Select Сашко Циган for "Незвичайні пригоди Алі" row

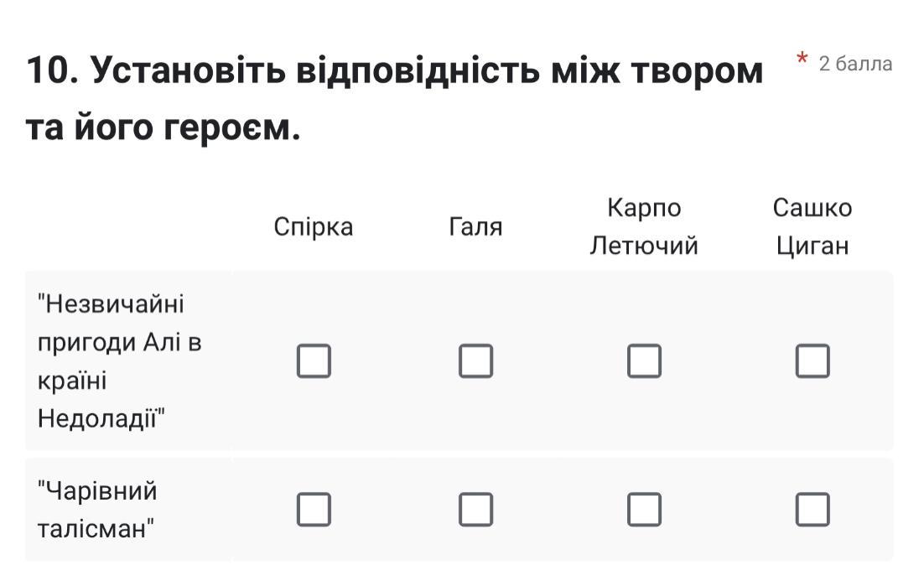click(x=812, y=361)
